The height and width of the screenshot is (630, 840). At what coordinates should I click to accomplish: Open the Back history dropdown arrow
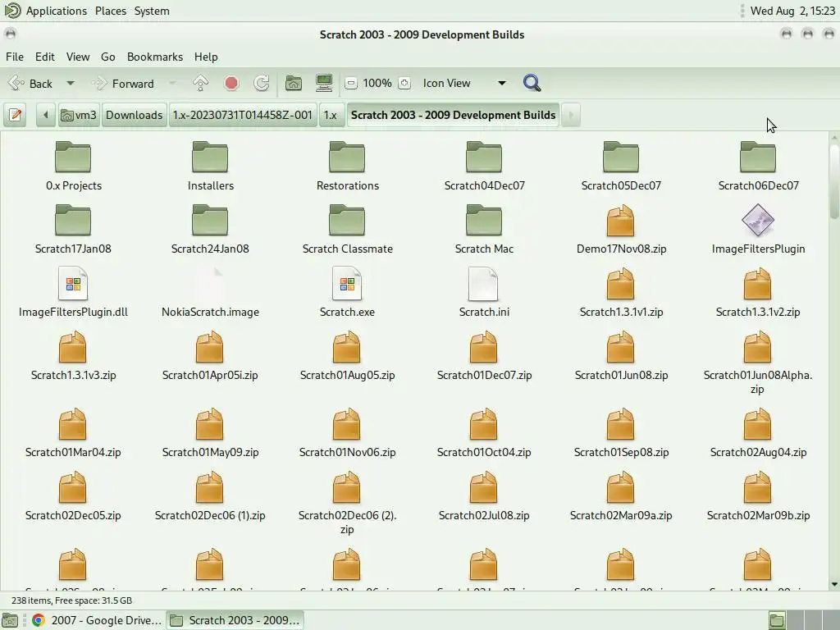tap(71, 84)
